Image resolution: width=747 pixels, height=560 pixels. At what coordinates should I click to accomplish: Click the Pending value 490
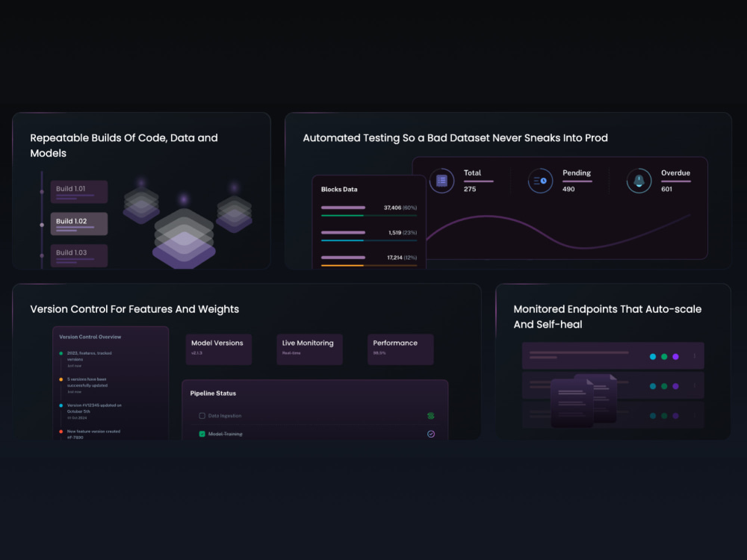point(568,189)
